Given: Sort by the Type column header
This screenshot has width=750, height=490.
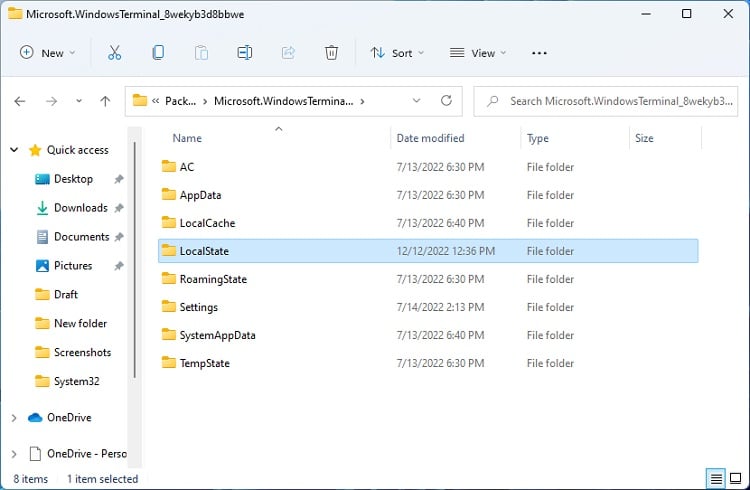Looking at the screenshot, I should pyautogui.click(x=538, y=138).
